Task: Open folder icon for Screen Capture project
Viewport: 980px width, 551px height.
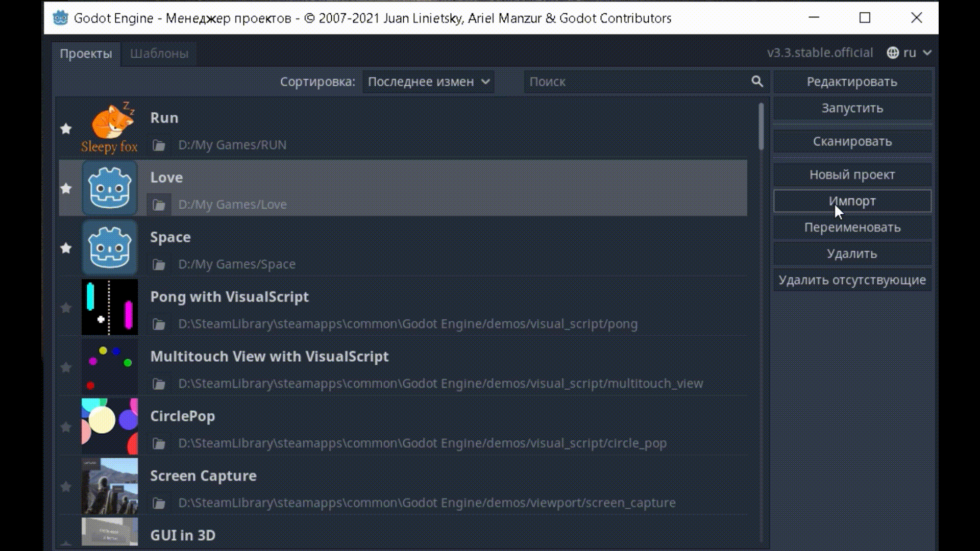Action: pyautogui.click(x=159, y=504)
